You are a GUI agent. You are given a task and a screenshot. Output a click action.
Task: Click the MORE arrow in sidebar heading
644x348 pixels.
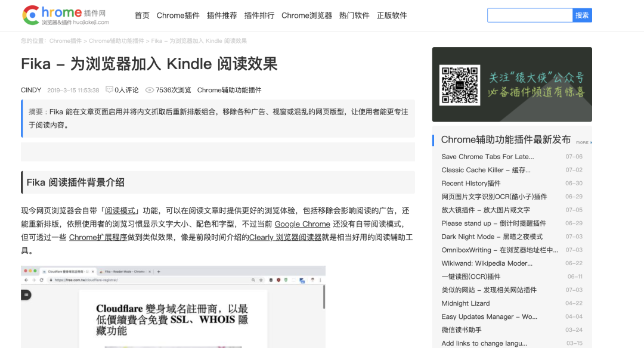[x=584, y=142]
